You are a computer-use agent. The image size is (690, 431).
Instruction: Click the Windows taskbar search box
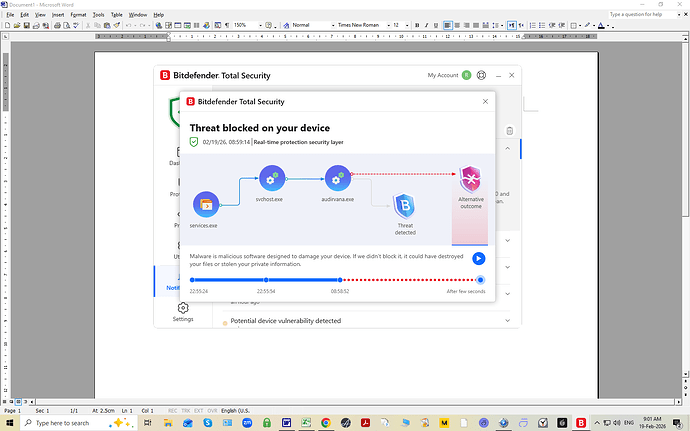pos(75,423)
